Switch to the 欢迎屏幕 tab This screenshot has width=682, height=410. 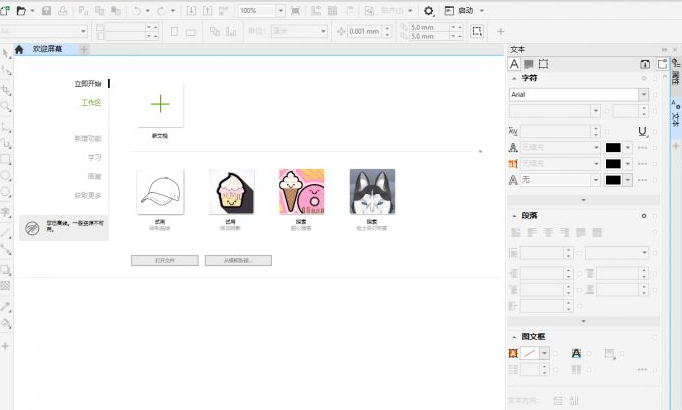click(47, 49)
